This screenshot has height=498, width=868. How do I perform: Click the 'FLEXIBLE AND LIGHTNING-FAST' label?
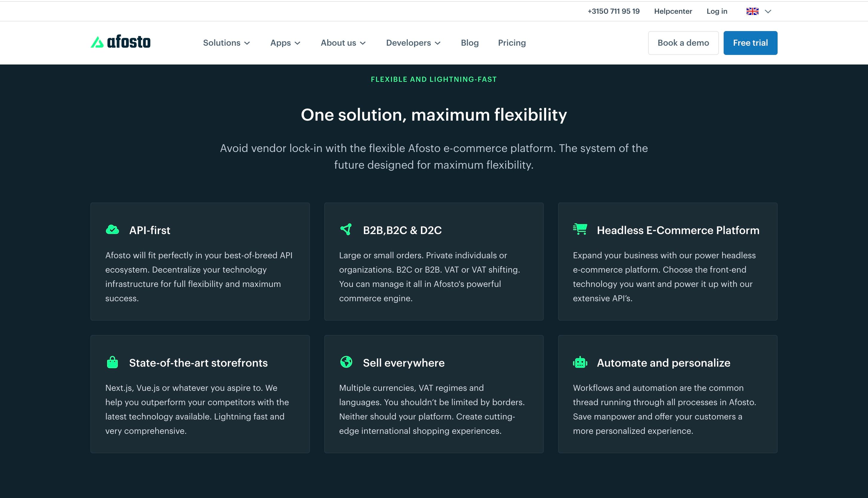click(434, 79)
